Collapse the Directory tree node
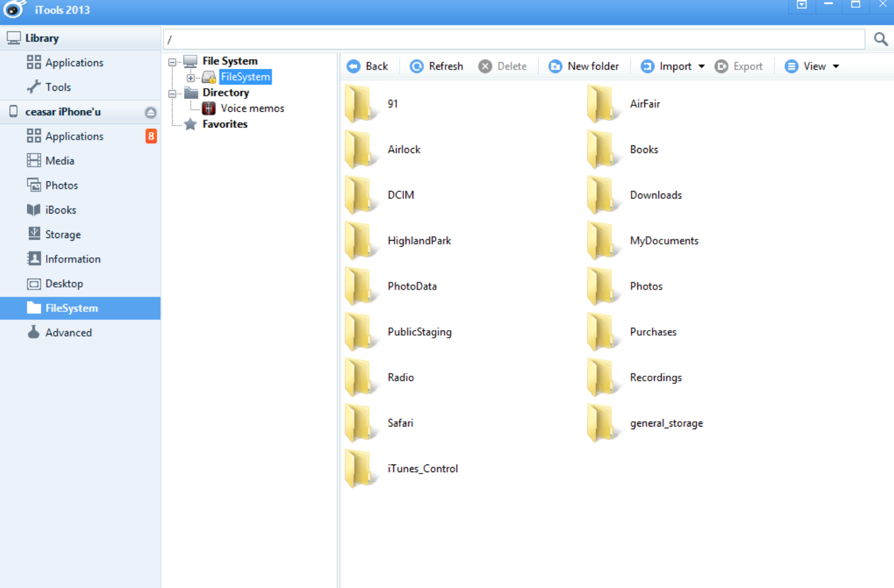 (x=172, y=94)
